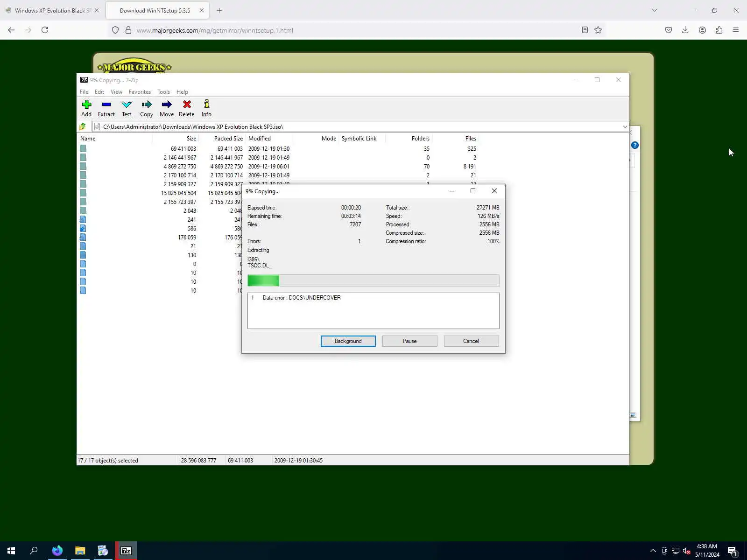Open the Firefox account menu
747x560 pixels.
coord(702,30)
